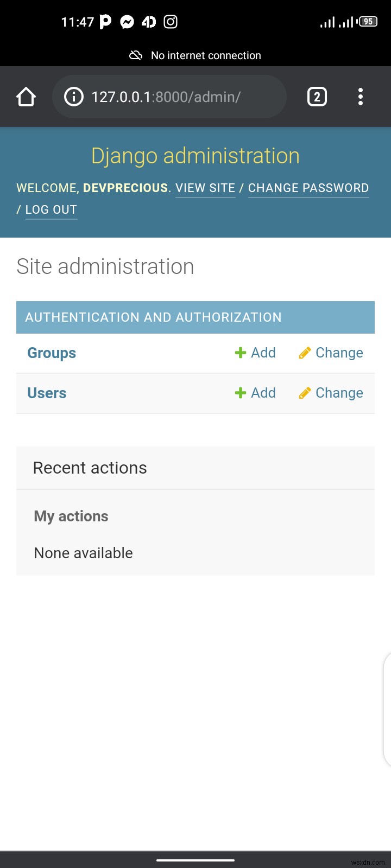The width and height of the screenshot is (391, 868).
Task: Open the Users model page
Action: pyautogui.click(x=47, y=393)
